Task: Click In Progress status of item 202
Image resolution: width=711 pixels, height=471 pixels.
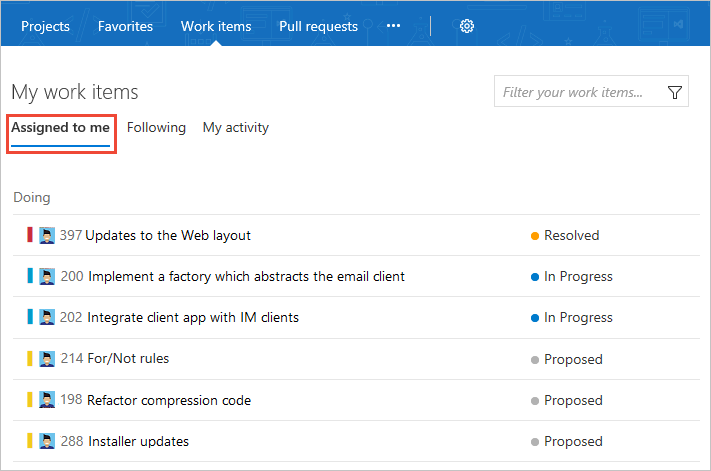Action: (578, 317)
